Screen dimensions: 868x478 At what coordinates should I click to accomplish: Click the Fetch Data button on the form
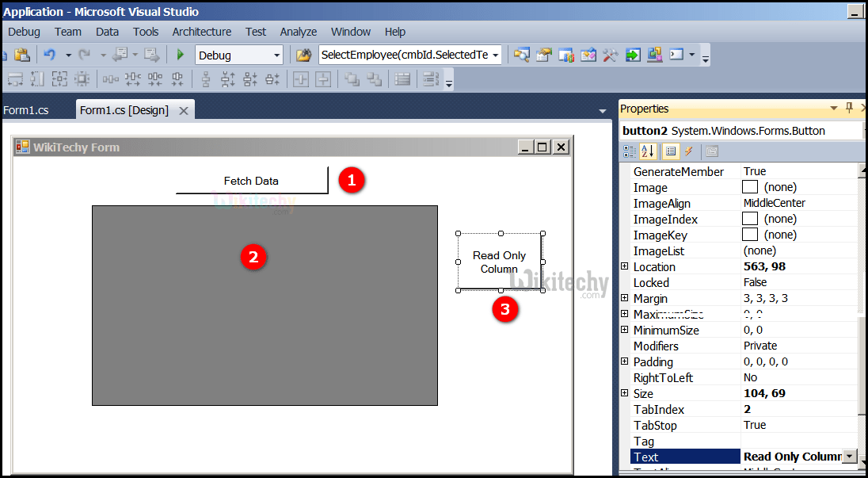[251, 181]
